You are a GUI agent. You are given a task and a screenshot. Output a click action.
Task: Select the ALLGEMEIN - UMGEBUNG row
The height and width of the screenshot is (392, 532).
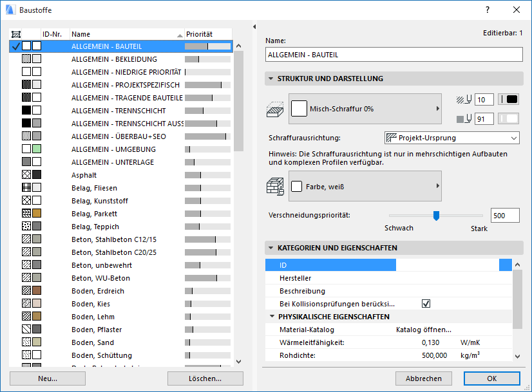(121, 149)
